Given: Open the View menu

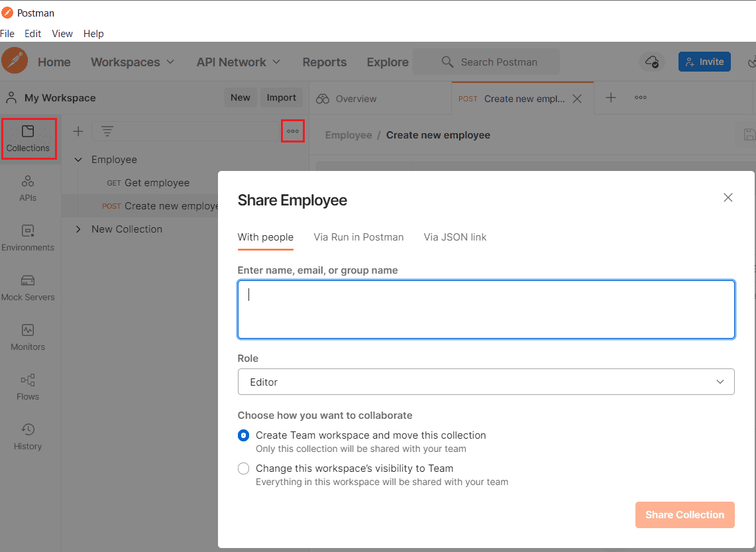Looking at the screenshot, I should click(x=62, y=34).
